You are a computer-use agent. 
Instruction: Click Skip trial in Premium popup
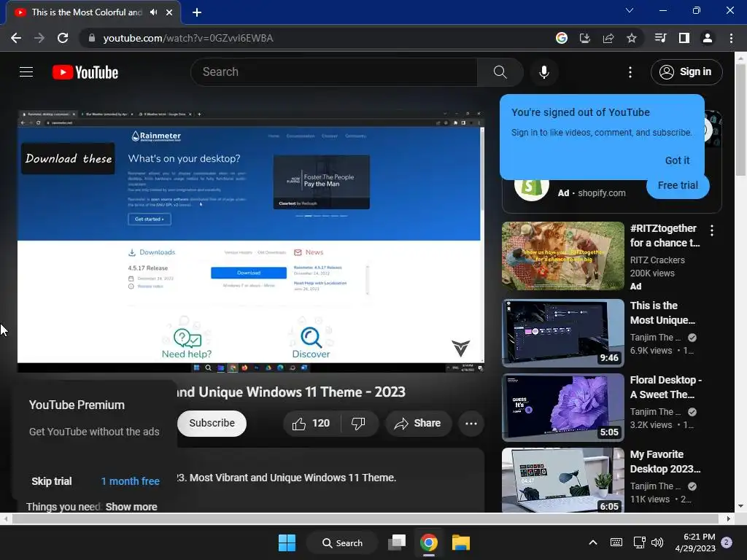[x=52, y=481]
